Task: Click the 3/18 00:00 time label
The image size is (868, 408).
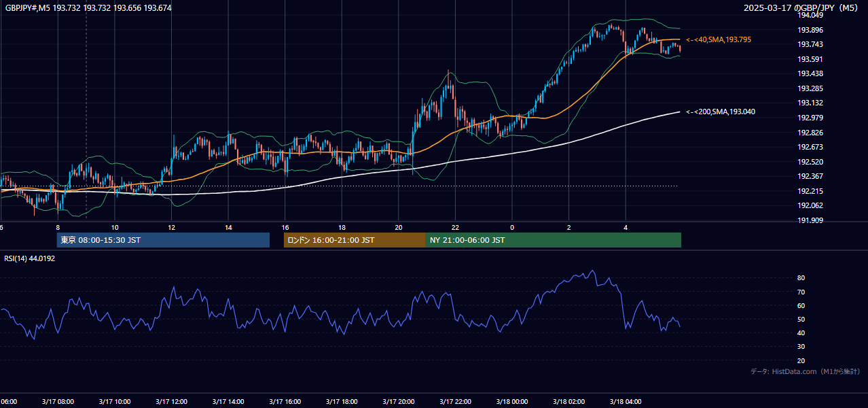Action: [x=512, y=402]
